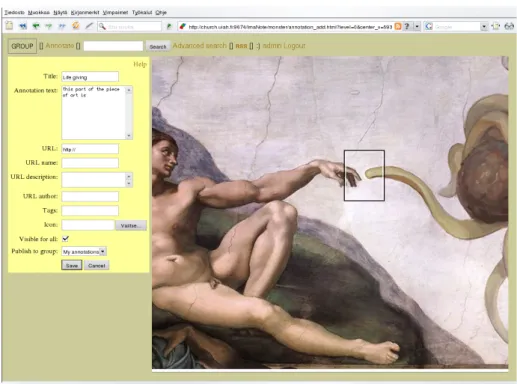The image size is (517, 384).
Task: Click the green go arrow beside address bar
Action: pos(169,26)
